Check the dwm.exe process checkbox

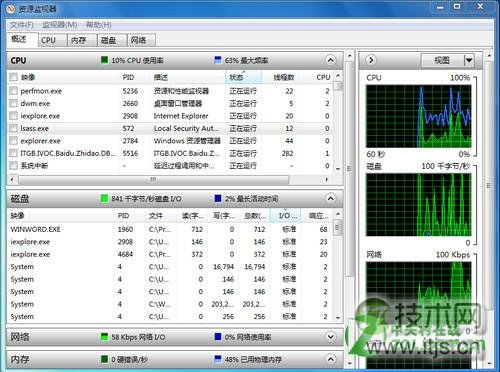[13, 103]
